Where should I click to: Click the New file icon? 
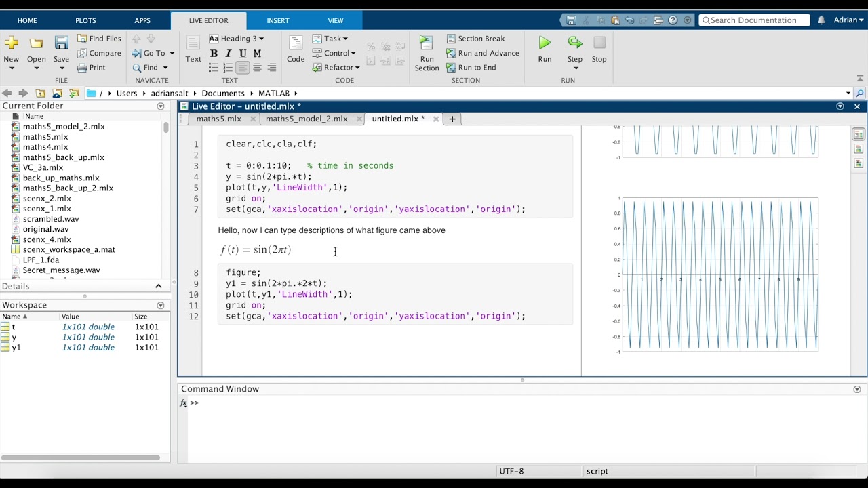click(x=12, y=43)
